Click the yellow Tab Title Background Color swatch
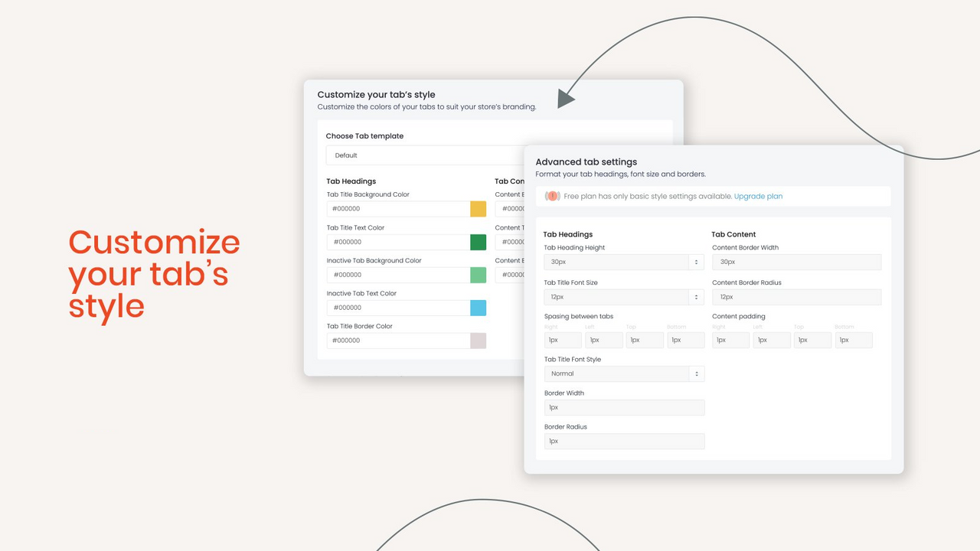 click(x=478, y=209)
